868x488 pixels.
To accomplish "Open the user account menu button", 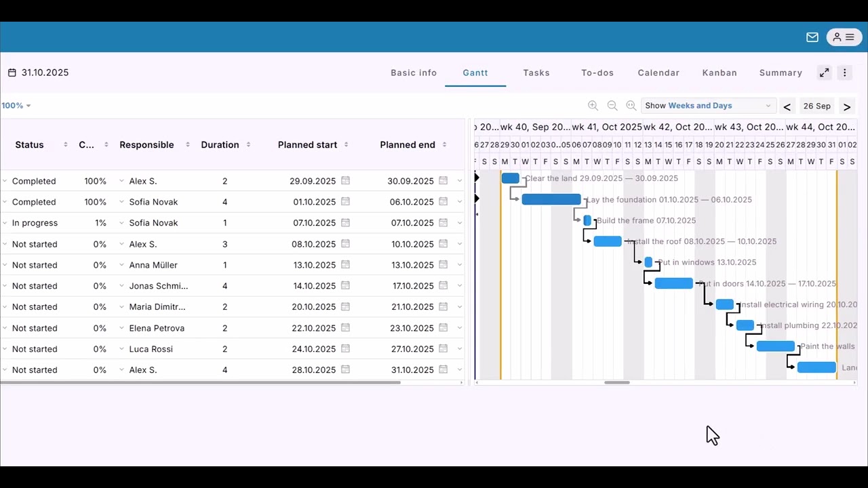I will [x=844, y=37].
